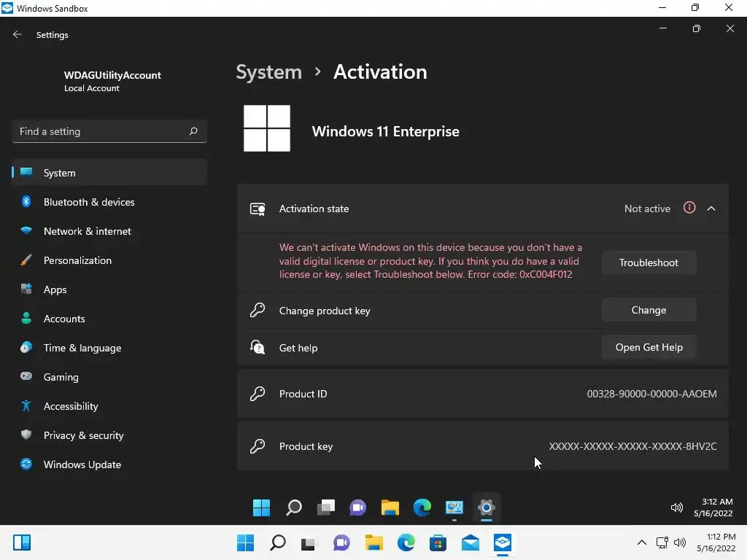The image size is (747, 560).
Task: Open Privacy & security settings
Action: (109, 435)
